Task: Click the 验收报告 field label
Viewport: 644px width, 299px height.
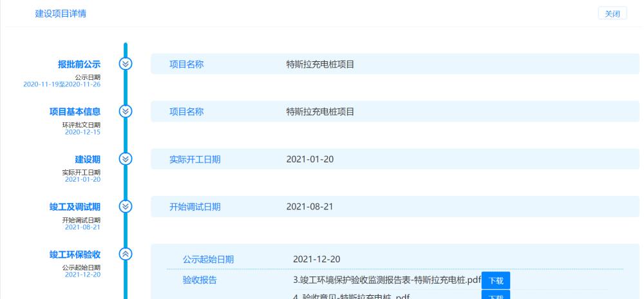Action: click(x=200, y=280)
